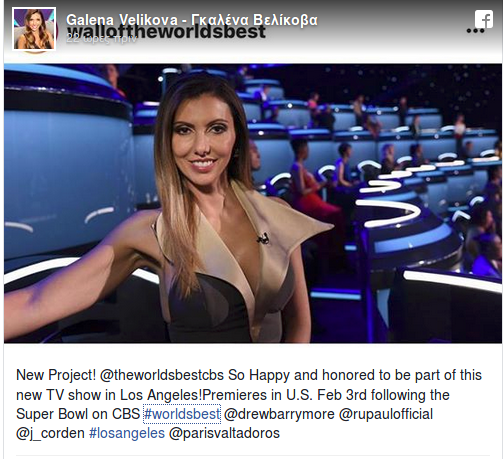
Task: Click the 'Super Bowl on CBS' caption text
Action: coord(78,414)
